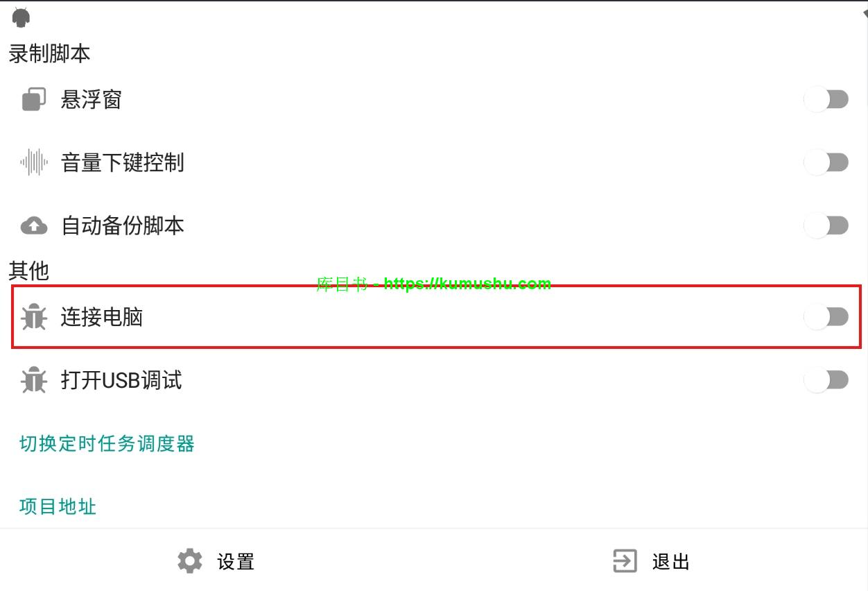The width and height of the screenshot is (868, 591).
Task: Click the Android robot icon at top
Action: tap(21, 17)
